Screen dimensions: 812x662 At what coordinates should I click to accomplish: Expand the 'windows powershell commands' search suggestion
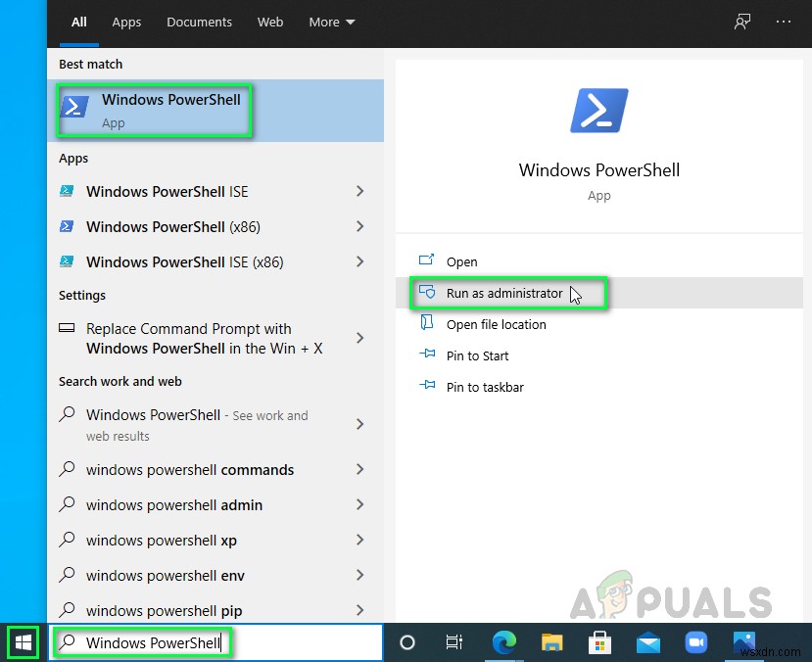point(359,470)
